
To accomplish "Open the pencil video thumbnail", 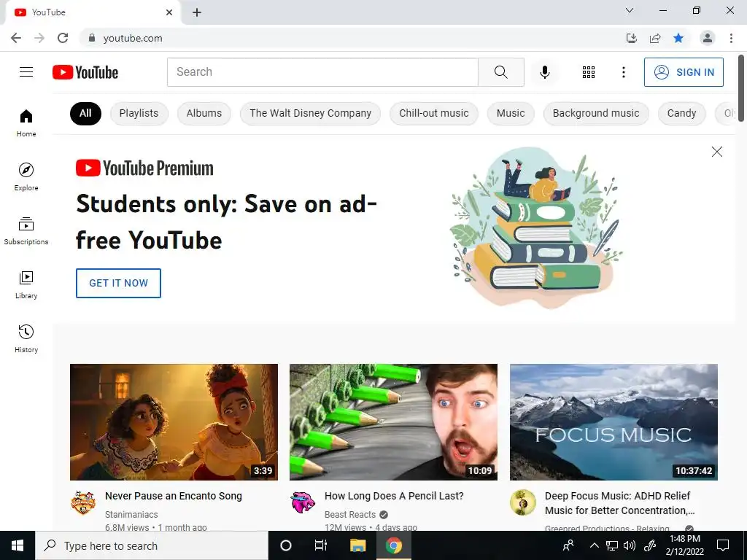I will 393,422.
